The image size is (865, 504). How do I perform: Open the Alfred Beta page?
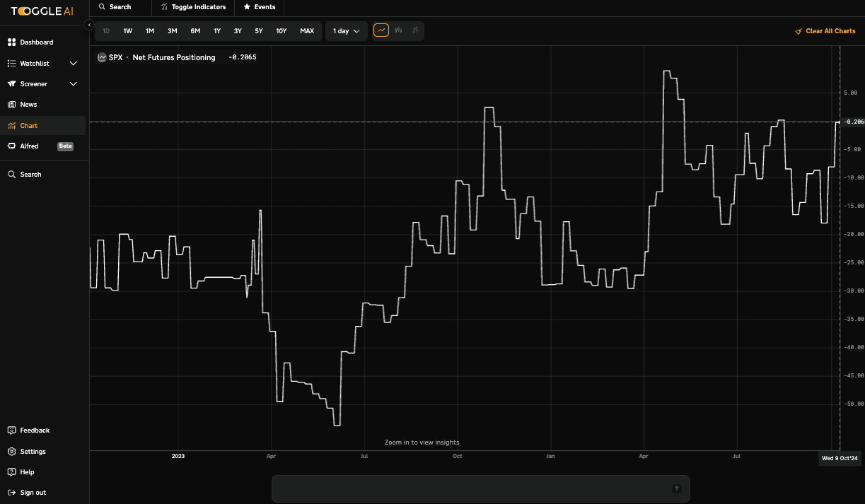[x=43, y=146]
